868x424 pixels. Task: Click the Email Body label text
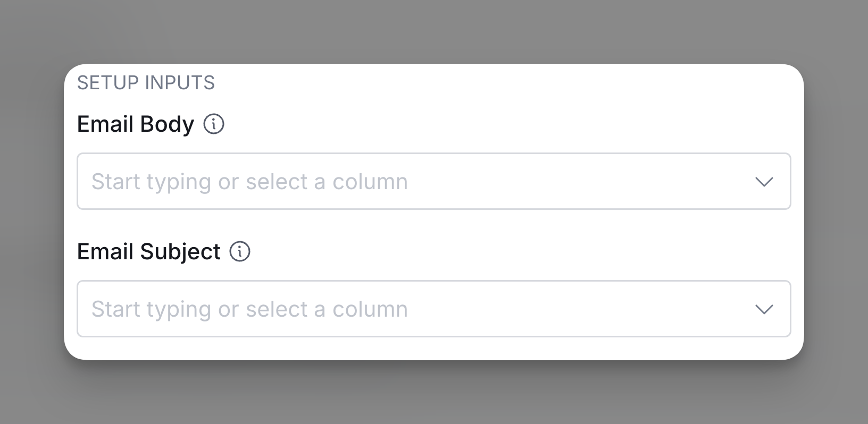[x=136, y=124]
